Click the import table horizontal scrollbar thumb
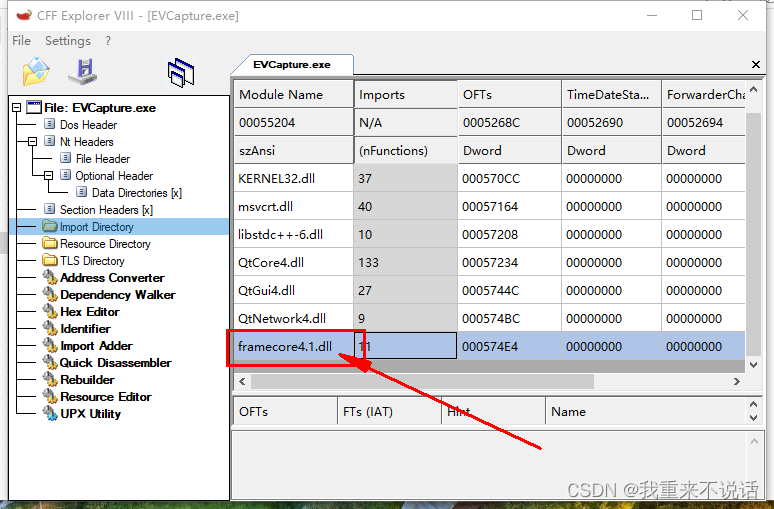Image resolution: width=774 pixels, height=509 pixels. [x=423, y=381]
